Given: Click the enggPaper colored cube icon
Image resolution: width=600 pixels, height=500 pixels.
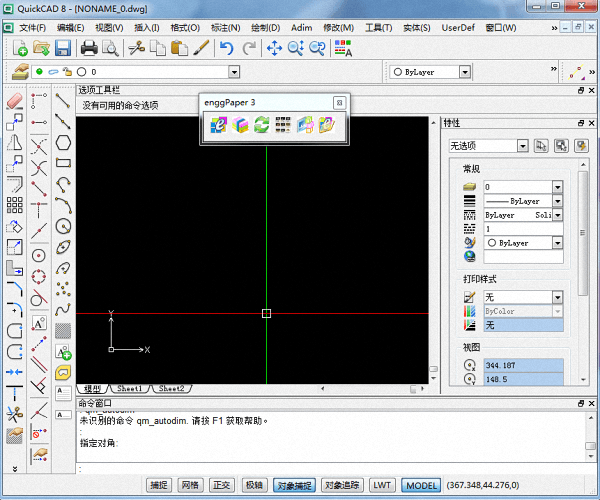Looking at the screenshot, I should pyautogui.click(x=240, y=125).
